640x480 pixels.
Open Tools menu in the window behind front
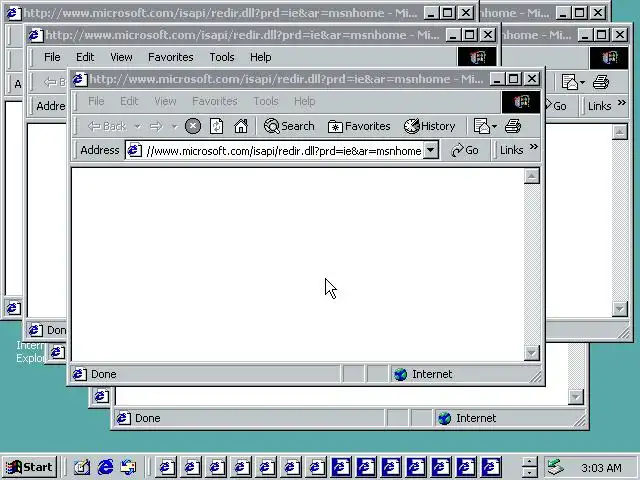coord(222,57)
